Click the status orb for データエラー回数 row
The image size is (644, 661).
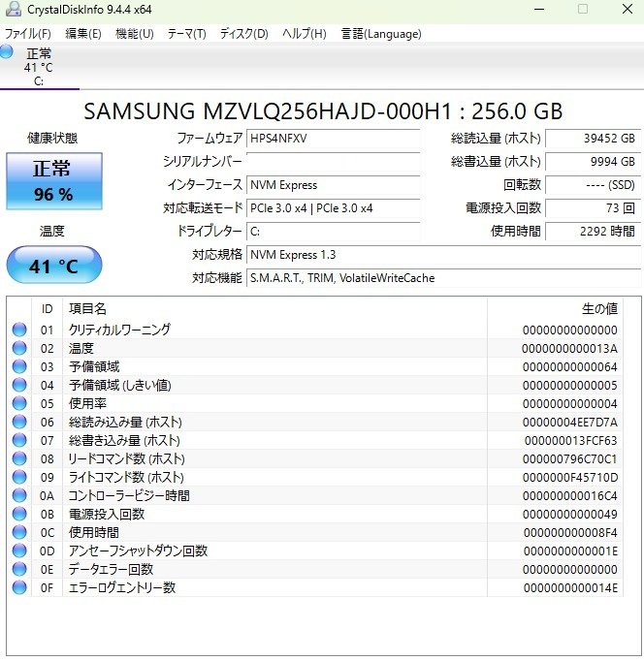[19, 569]
